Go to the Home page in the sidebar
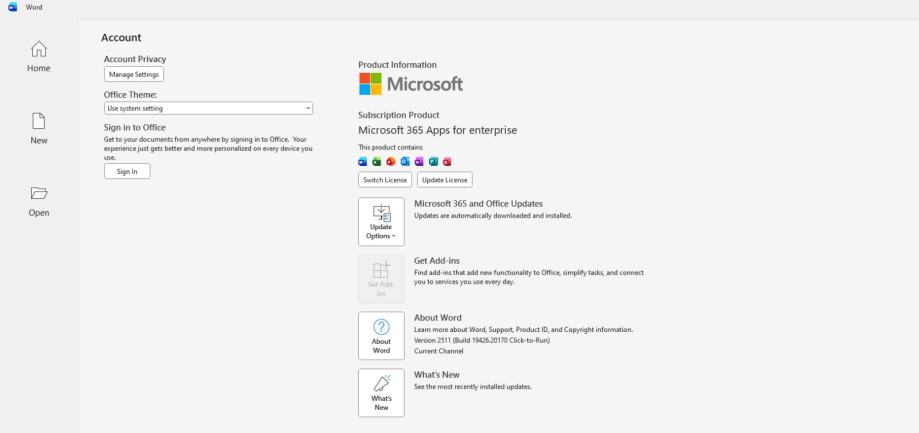 pos(39,57)
